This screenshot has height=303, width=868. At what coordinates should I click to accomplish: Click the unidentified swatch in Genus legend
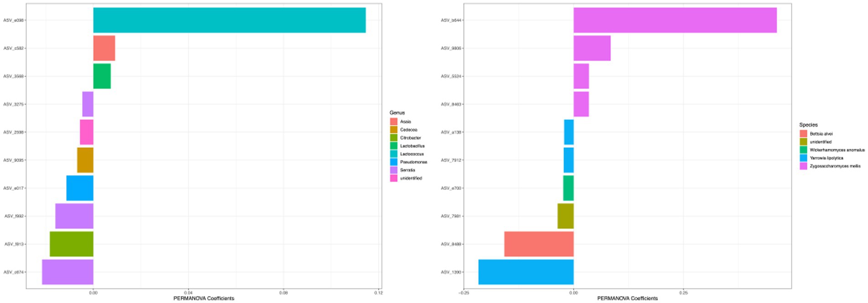(393, 178)
